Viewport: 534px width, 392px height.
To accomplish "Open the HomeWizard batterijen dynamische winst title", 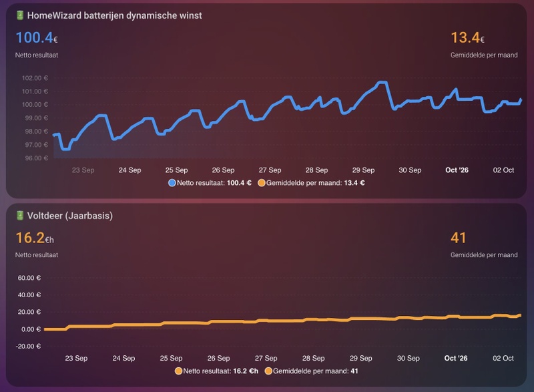I will pos(114,15).
